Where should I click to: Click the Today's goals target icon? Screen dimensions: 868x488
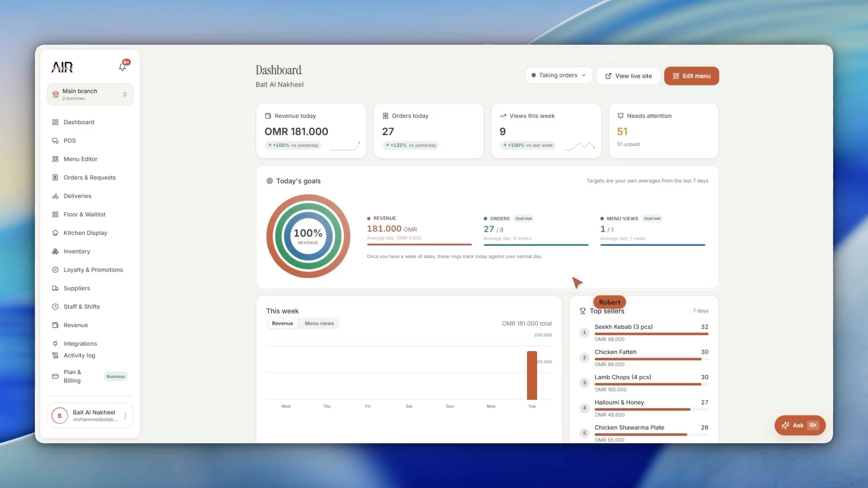pyautogui.click(x=269, y=181)
